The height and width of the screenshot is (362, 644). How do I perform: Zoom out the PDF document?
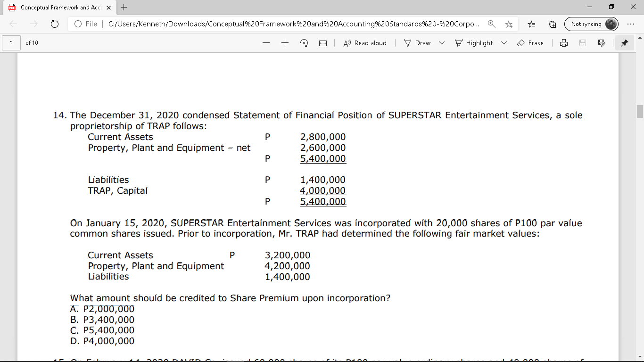pyautogui.click(x=266, y=43)
